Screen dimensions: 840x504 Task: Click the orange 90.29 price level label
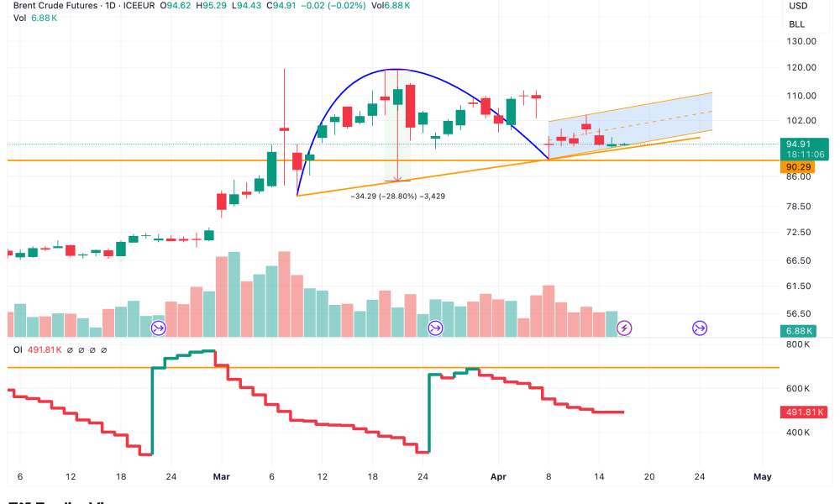click(x=800, y=166)
